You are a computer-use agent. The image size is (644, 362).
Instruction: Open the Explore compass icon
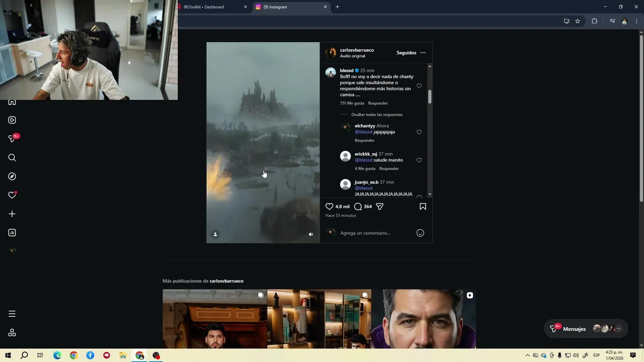click(x=12, y=176)
